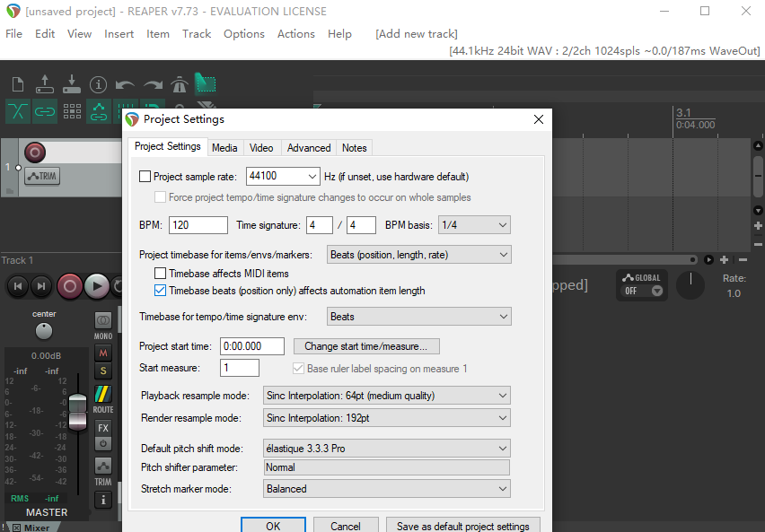Click the open project upload-arrow icon
The image size is (765, 532).
pyautogui.click(x=44, y=84)
